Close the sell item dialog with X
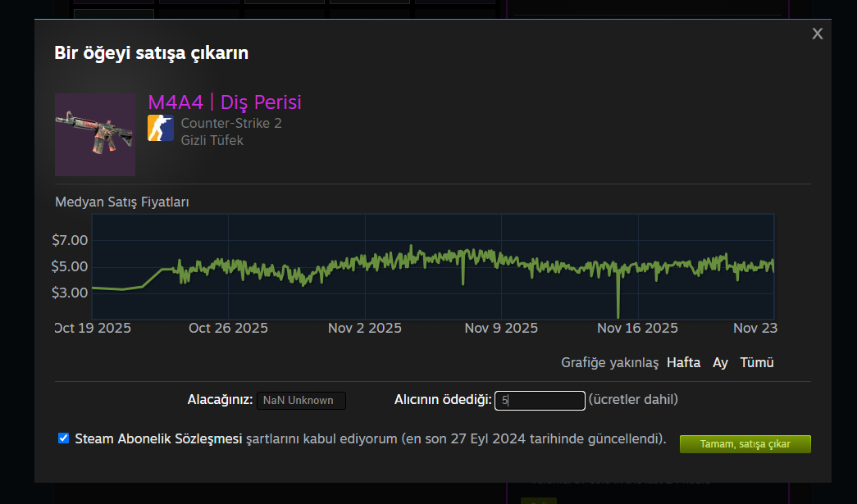 point(817,34)
